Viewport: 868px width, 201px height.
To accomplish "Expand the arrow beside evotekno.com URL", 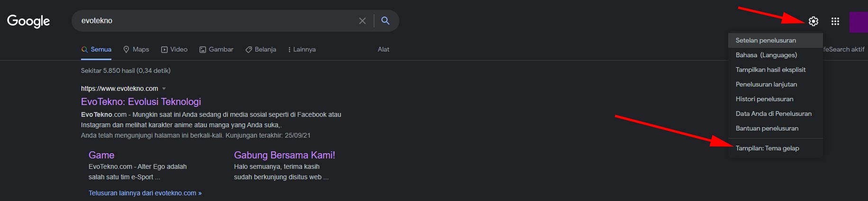I will point(164,89).
